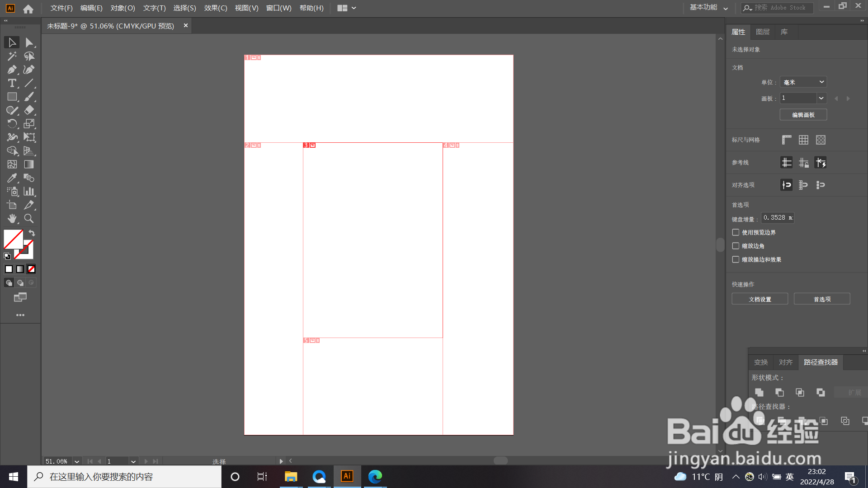Image resolution: width=868 pixels, height=488 pixels.
Task: Select the Artboard tool
Action: pos(12,205)
